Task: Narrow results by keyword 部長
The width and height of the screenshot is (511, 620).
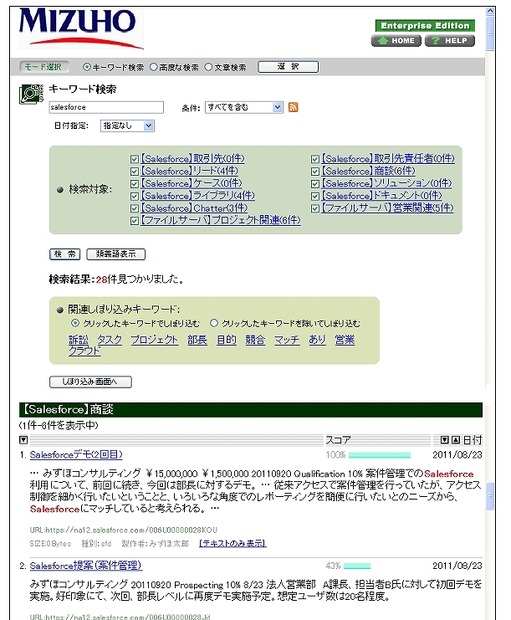Action: pyautogui.click(x=197, y=340)
